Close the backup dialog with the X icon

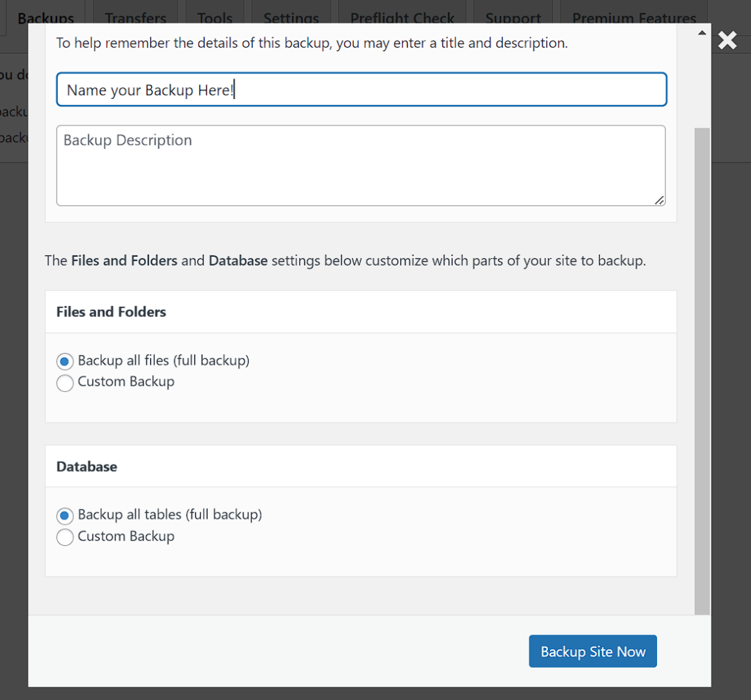click(727, 40)
